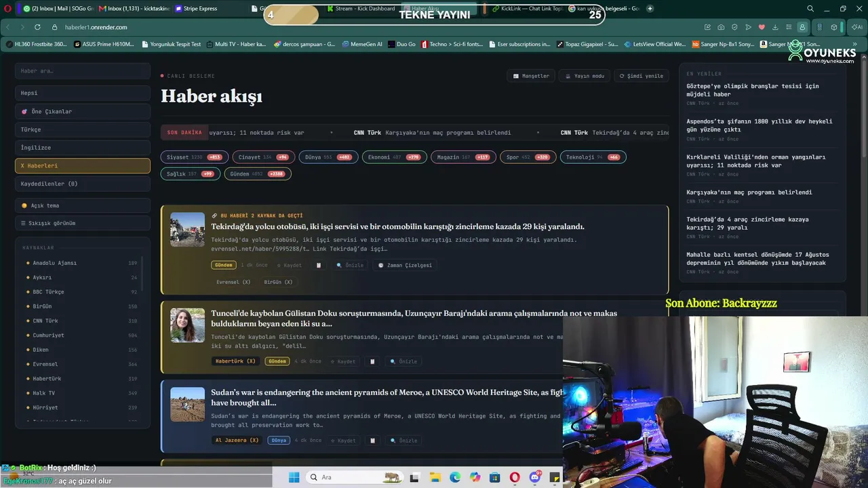Filter by Magazin category chip
Viewport: 868px width, 488px height.
(463, 157)
